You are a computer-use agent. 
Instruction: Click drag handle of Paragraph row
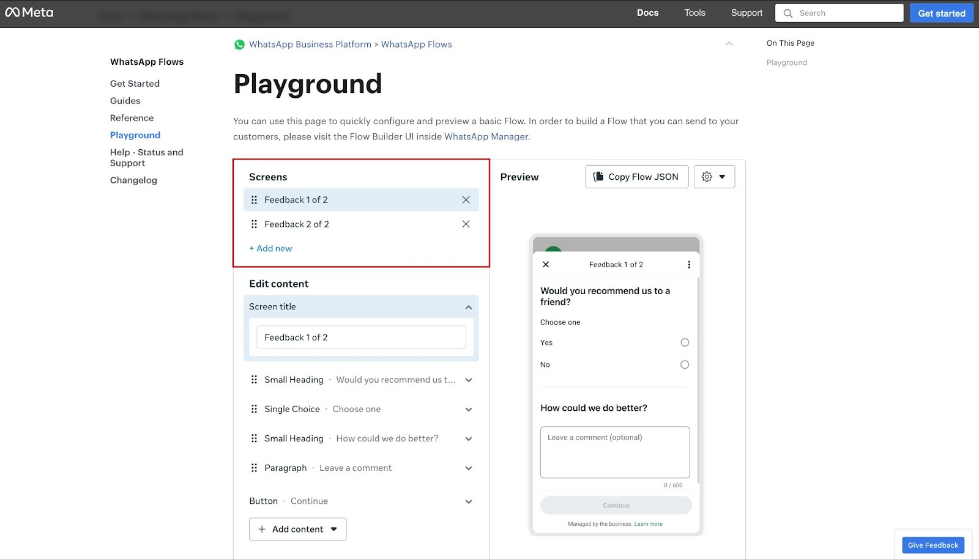click(x=254, y=468)
